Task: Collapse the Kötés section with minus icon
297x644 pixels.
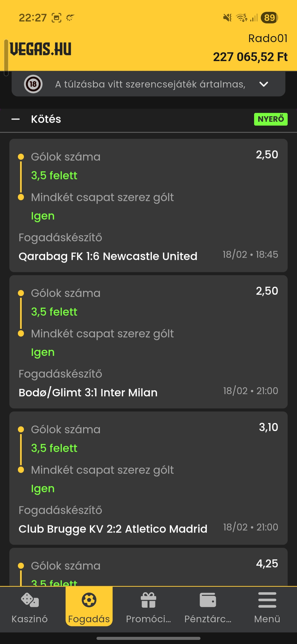Action: [16, 119]
